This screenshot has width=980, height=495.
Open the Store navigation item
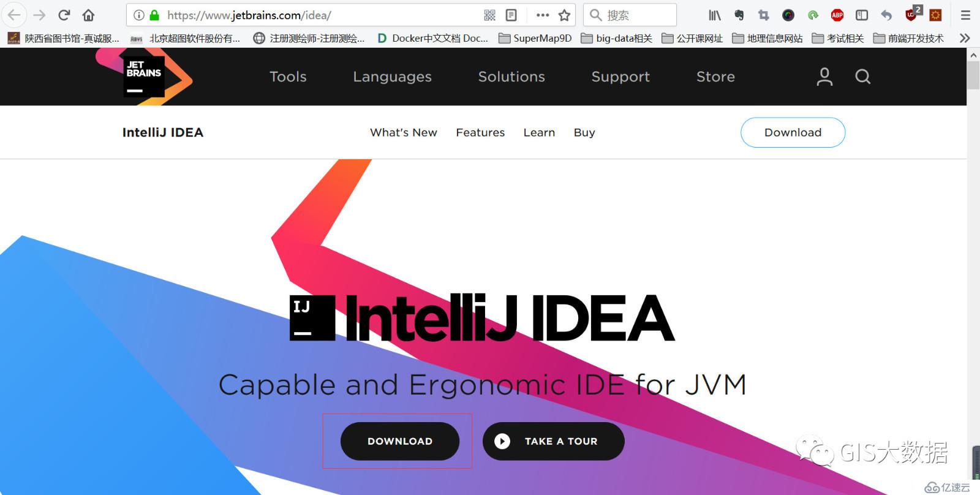(715, 77)
